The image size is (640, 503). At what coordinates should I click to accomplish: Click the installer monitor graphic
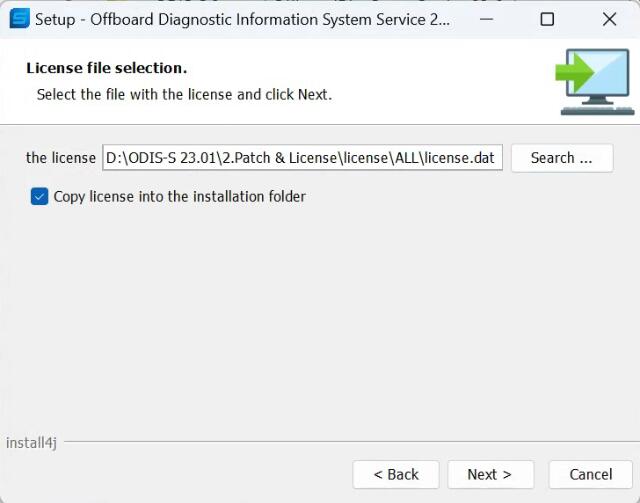click(x=595, y=82)
